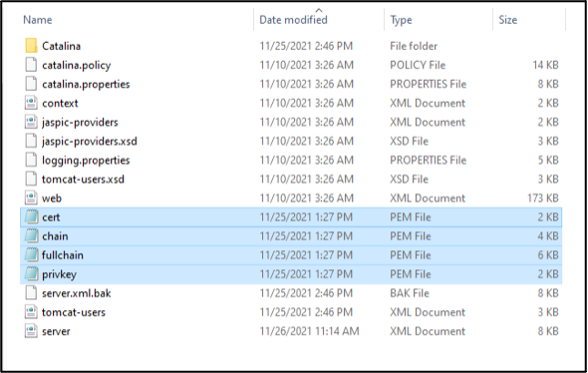Toggle sort direction arrow above Date modified
The image size is (588, 373).
point(319,10)
